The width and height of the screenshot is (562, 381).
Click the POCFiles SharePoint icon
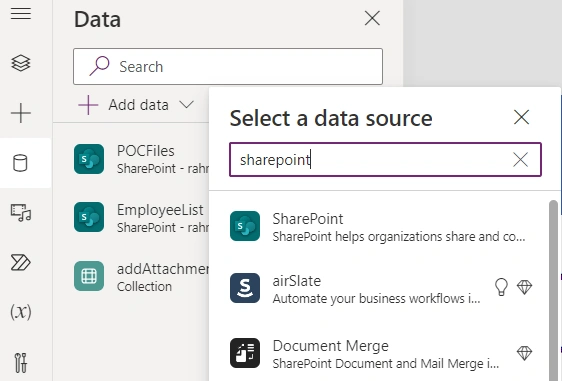coord(89,159)
